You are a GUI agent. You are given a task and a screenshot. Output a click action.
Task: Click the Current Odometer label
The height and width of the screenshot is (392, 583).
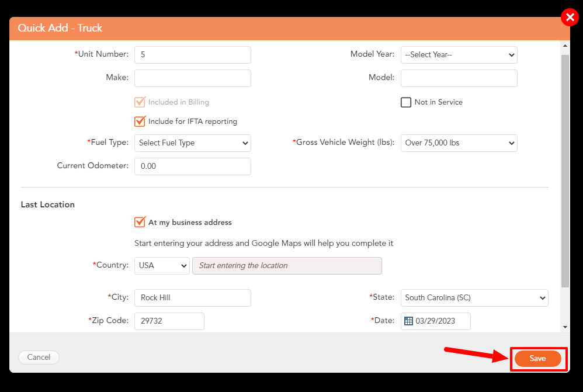coord(92,165)
